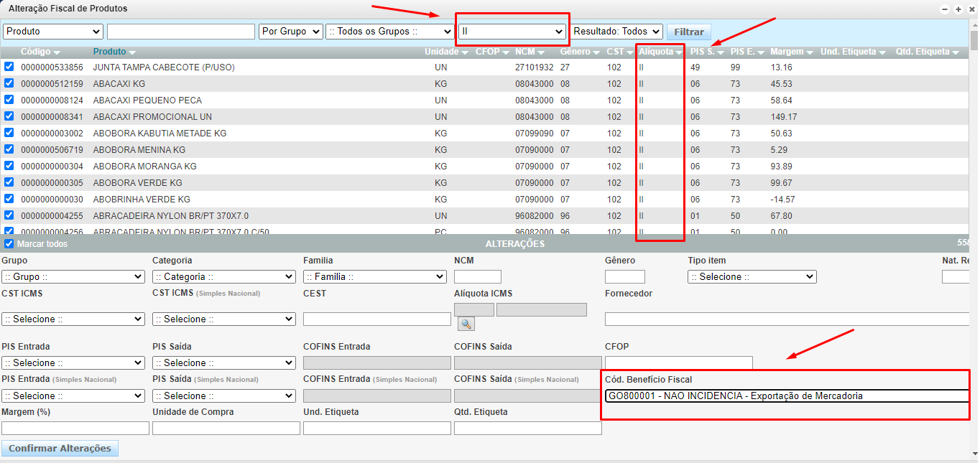This screenshot has height=463, width=980.
Task: Click the sort arrow on Alíquota column
Action: click(678, 52)
